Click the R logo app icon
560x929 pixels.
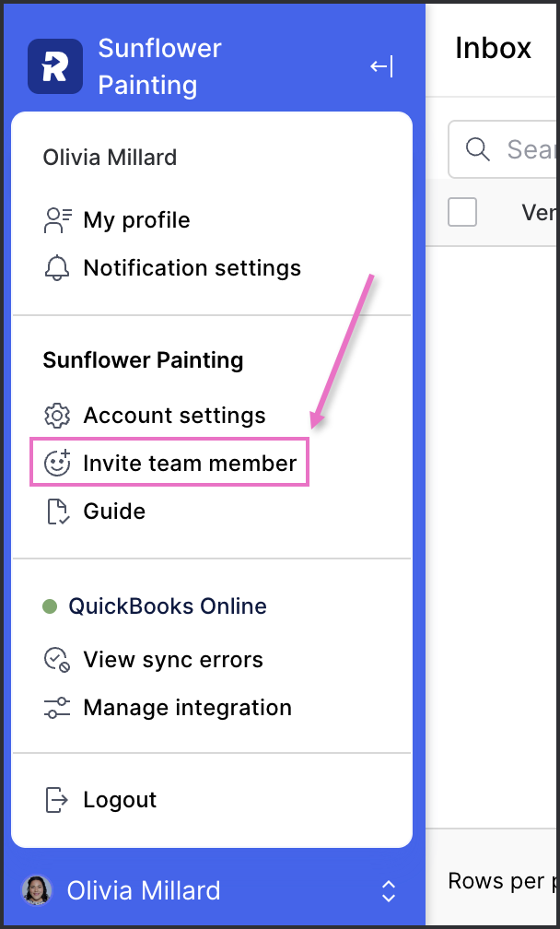[x=55, y=66]
